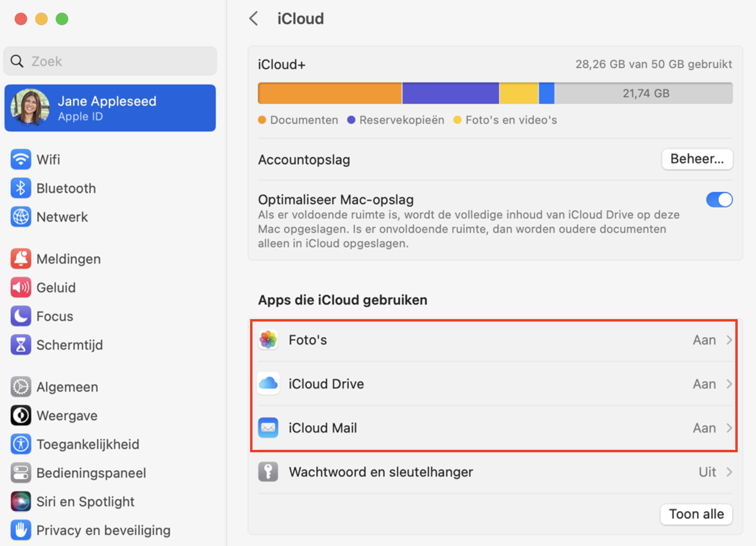Select the Bluetooth icon in the sidebar
The height and width of the screenshot is (546, 756).
[x=21, y=188]
